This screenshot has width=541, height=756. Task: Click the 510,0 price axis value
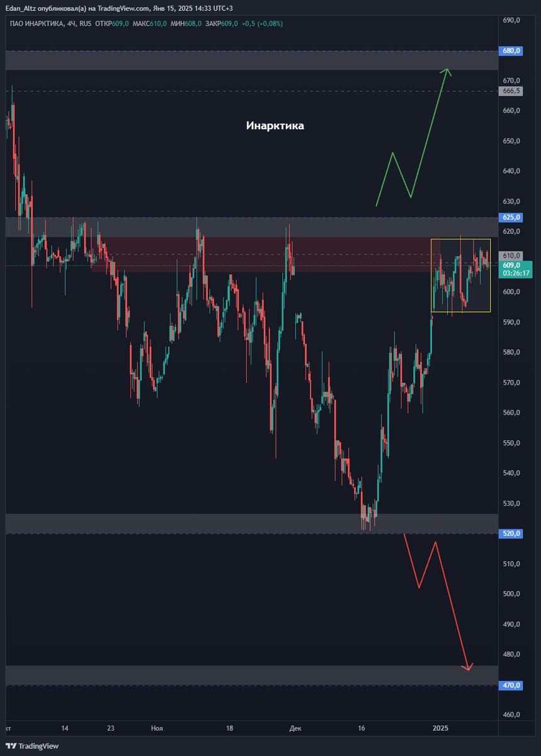(x=511, y=564)
